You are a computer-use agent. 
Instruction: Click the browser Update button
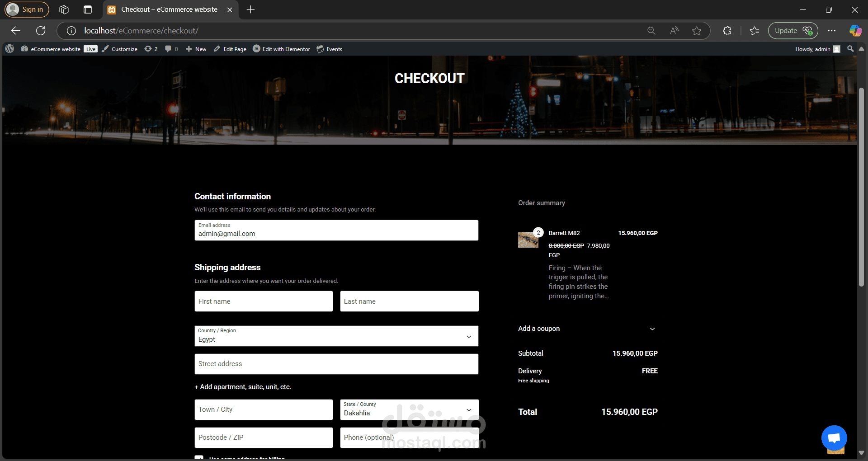tap(793, 31)
